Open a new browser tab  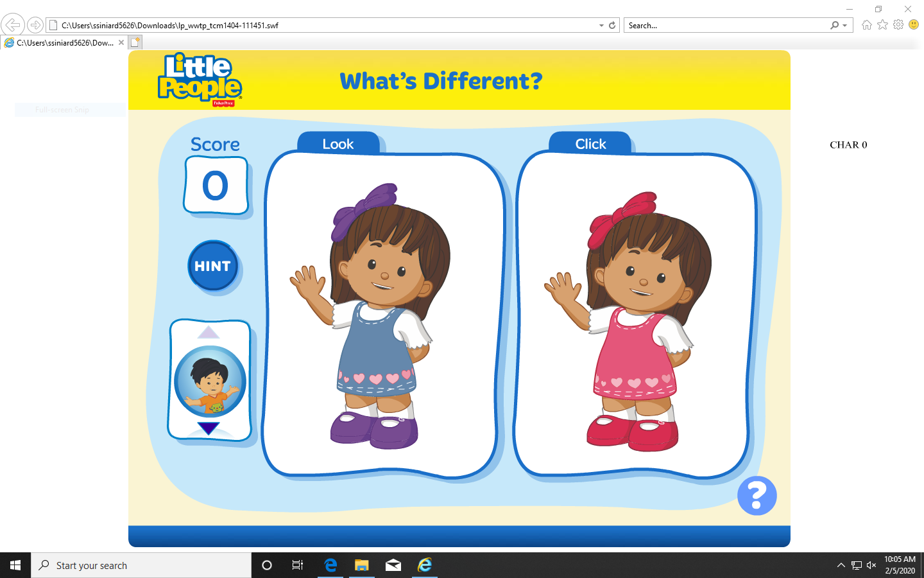[135, 42]
